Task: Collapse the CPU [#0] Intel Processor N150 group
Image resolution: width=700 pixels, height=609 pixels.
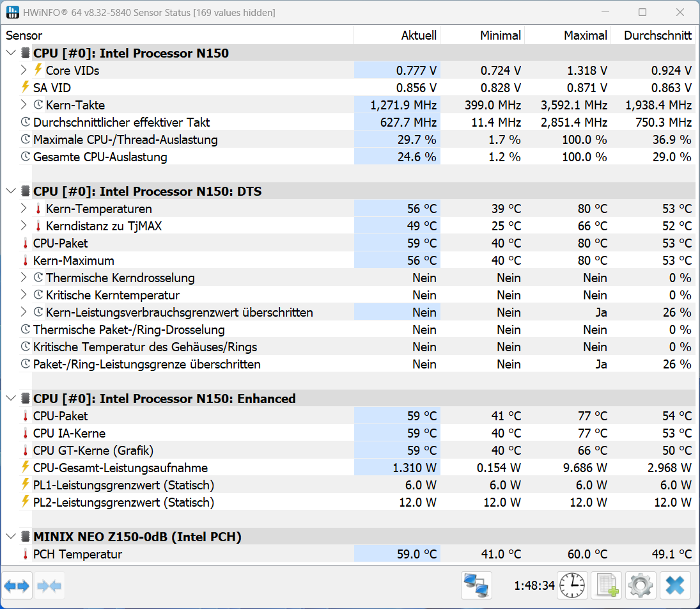Action: coord(11,53)
